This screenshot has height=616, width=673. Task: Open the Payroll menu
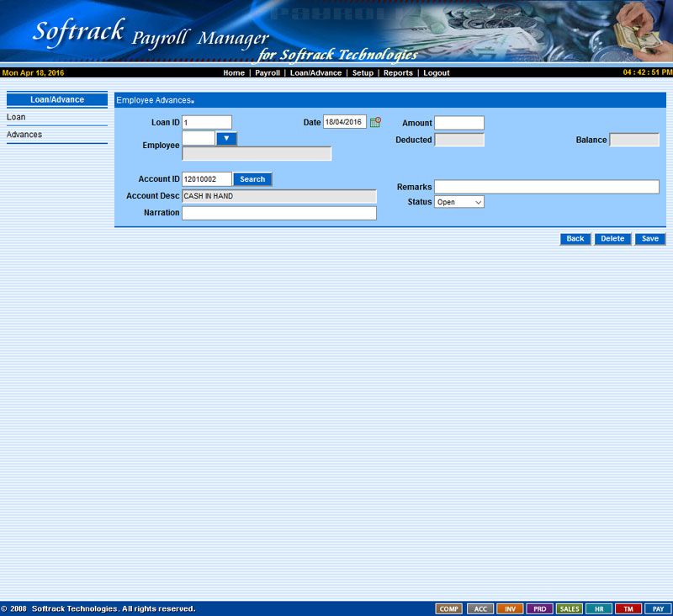coord(268,73)
